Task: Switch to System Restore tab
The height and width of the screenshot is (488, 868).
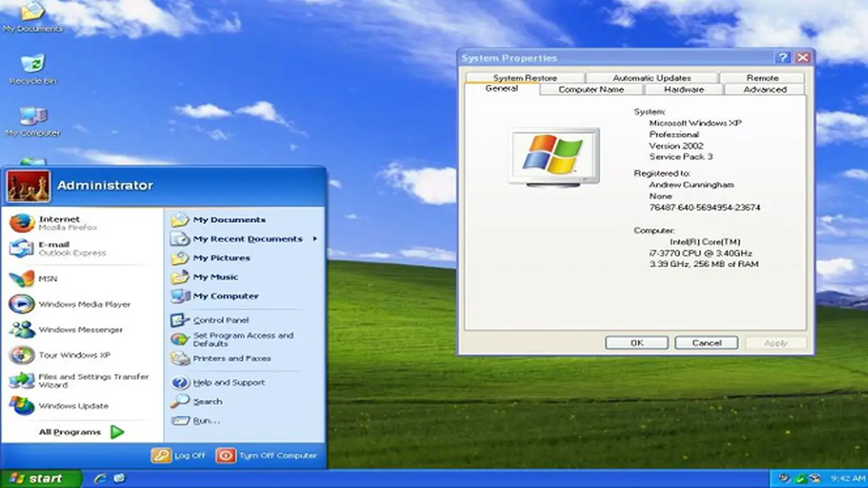Action: [525, 78]
